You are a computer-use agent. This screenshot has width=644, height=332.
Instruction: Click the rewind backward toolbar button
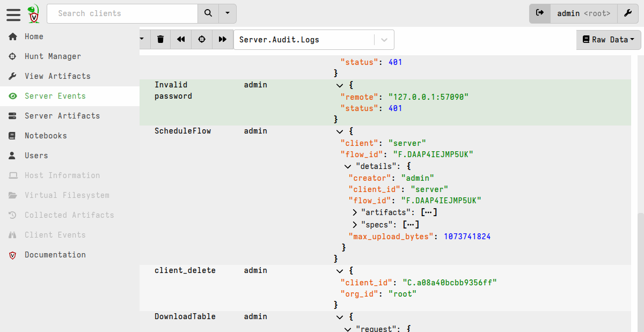click(x=181, y=39)
